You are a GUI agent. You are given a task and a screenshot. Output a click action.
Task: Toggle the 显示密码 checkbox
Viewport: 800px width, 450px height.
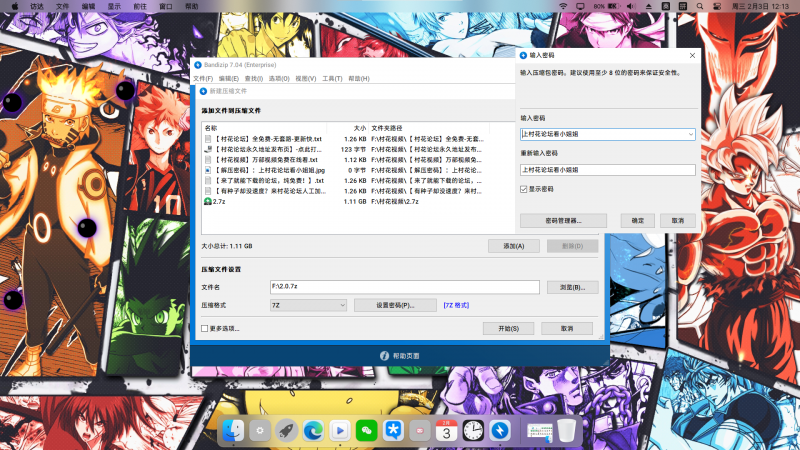pyautogui.click(x=524, y=188)
